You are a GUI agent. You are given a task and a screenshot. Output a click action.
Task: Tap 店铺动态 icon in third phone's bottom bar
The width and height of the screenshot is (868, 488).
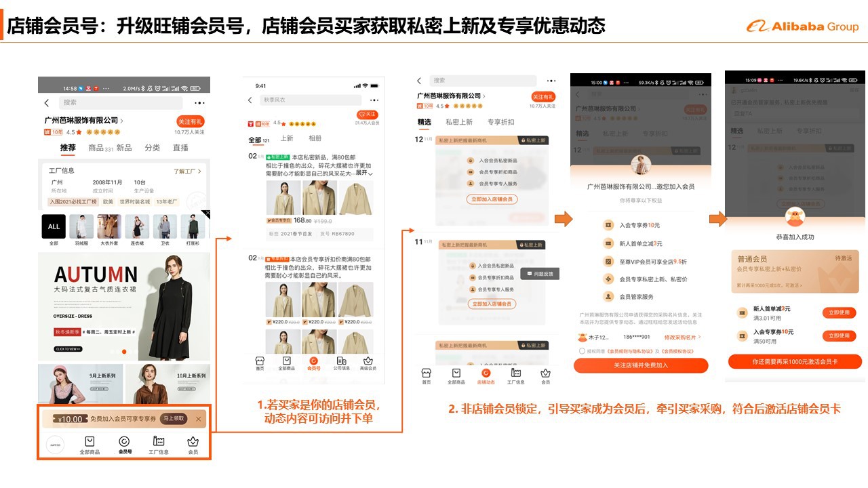(486, 373)
